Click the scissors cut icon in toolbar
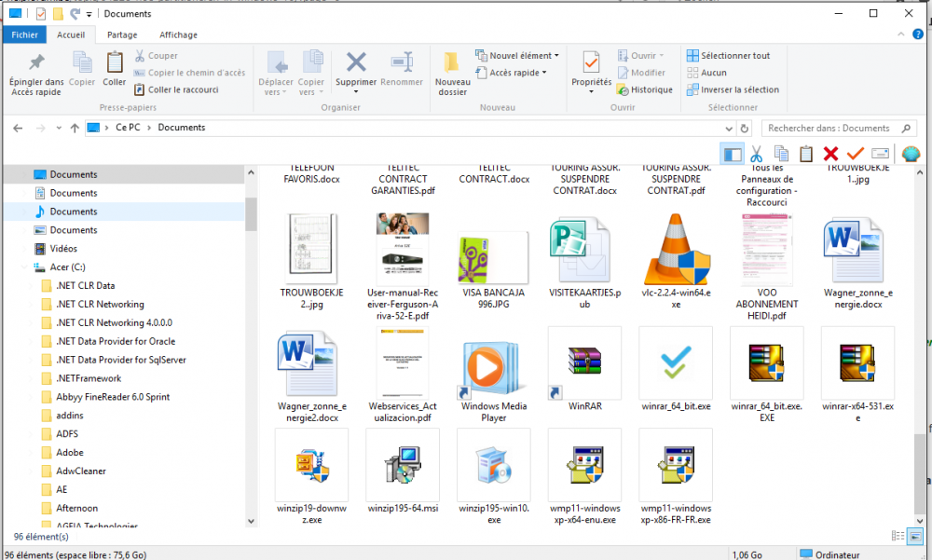This screenshot has height=560, width=932. (x=757, y=154)
